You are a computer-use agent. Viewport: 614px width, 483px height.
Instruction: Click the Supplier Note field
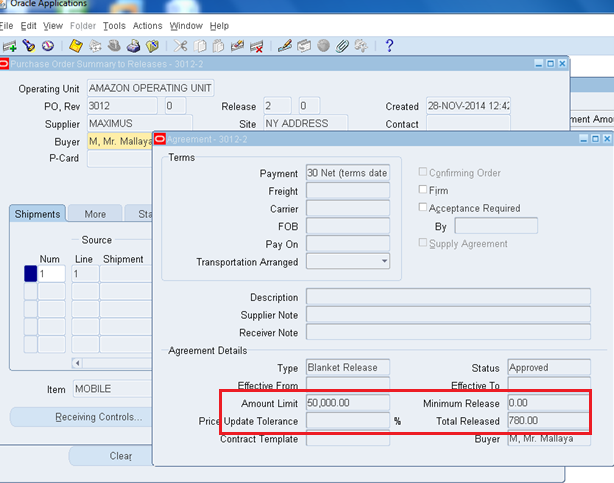(448, 315)
